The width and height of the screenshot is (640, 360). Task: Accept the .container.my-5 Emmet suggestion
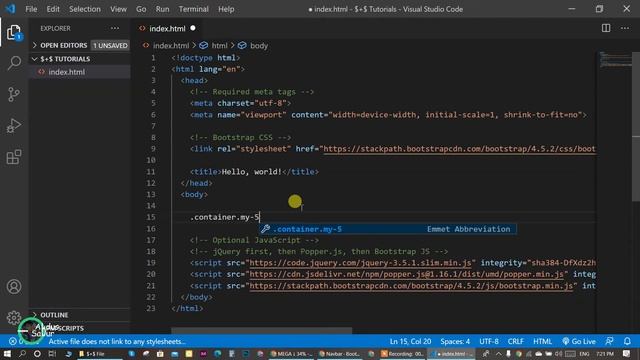click(388, 229)
